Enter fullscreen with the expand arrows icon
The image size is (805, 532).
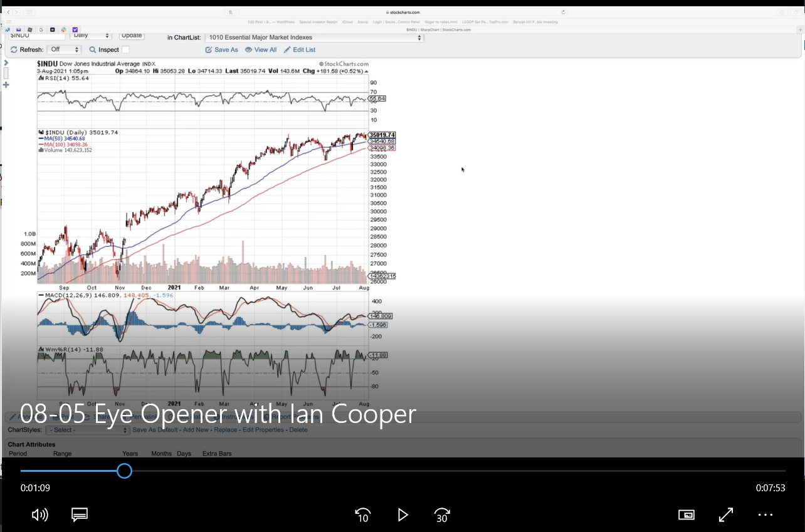click(x=726, y=515)
